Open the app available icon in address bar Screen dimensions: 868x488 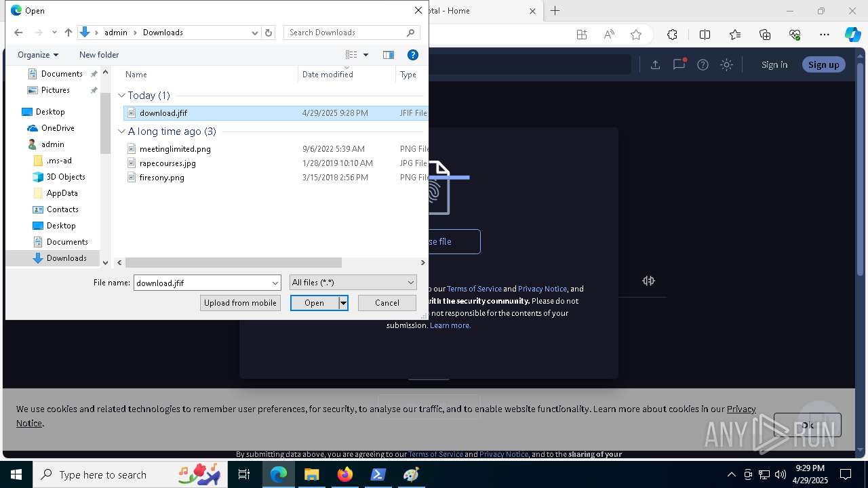[581, 35]
